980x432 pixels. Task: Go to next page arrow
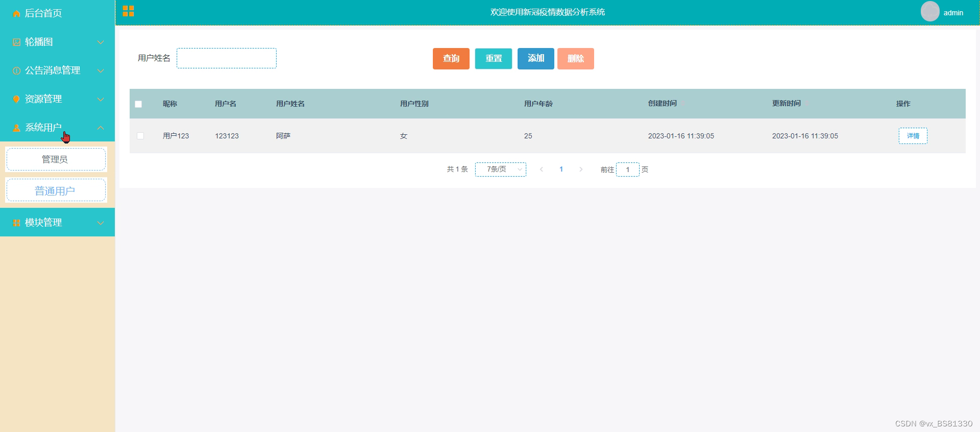tap(581, 170)
